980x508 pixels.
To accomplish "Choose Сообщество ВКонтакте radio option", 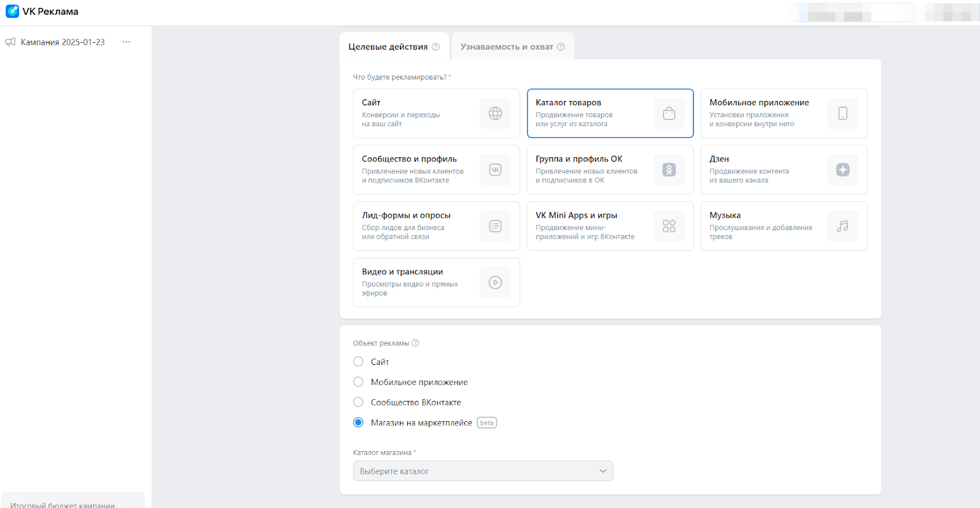I will pos(358,402).
